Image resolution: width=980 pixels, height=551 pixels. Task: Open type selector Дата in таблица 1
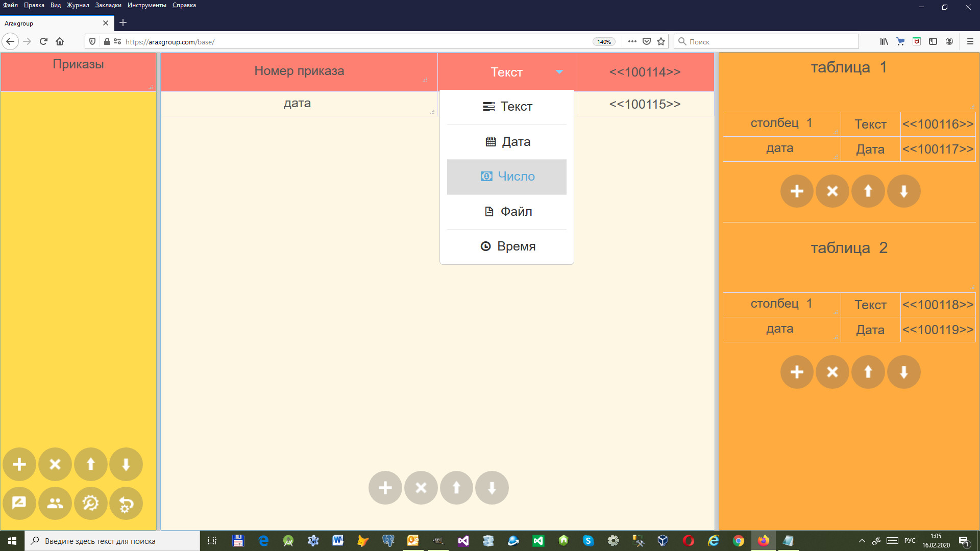coord(870,149)
